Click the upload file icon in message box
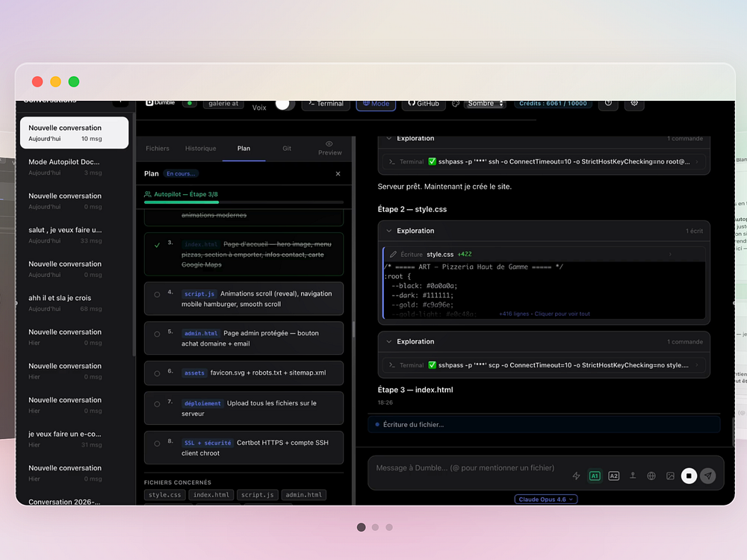This screenshot has height=560, width=747. coord(633,476)
